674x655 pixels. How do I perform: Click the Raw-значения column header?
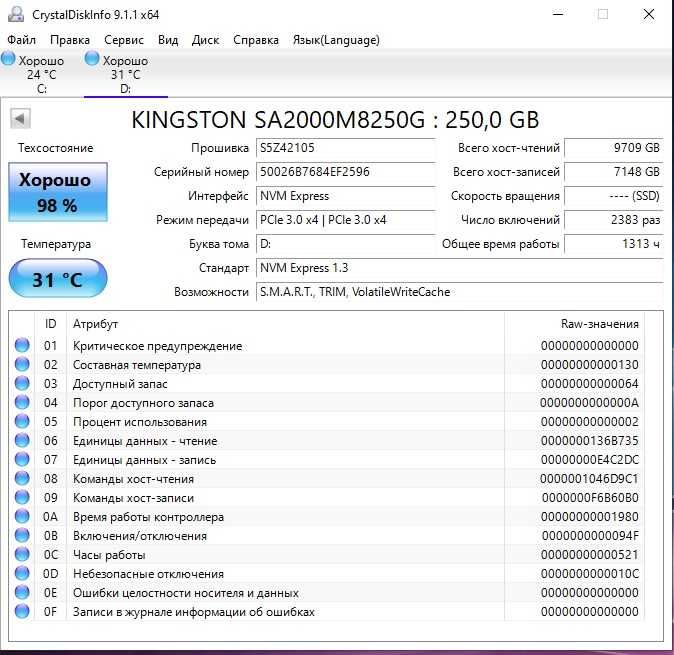pyautogui.click(x=599, y=324)
